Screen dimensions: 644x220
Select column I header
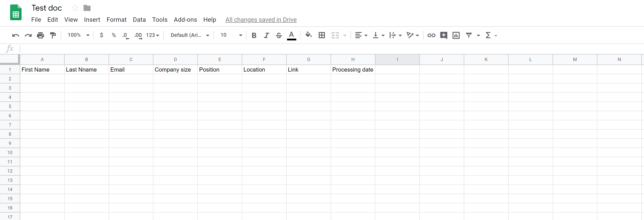coord(397,60)
